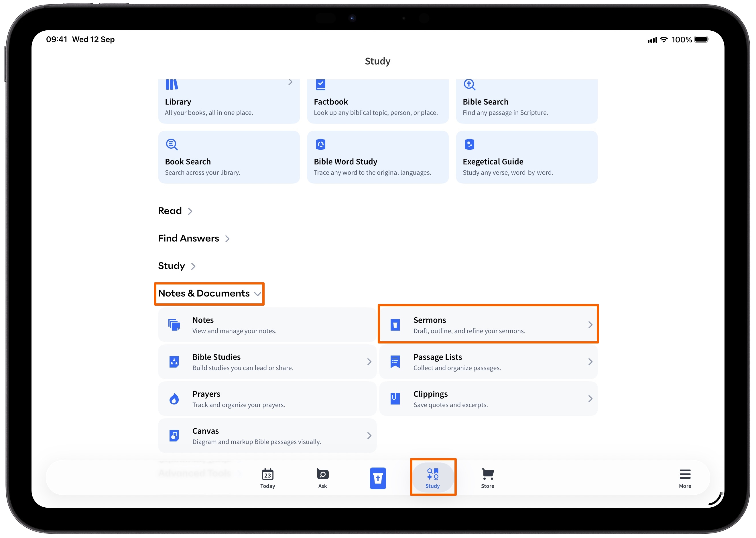The height and width of the screenshot is (538, 756).
Task: Tap the cellular signal bars
Action: [652, 40]
